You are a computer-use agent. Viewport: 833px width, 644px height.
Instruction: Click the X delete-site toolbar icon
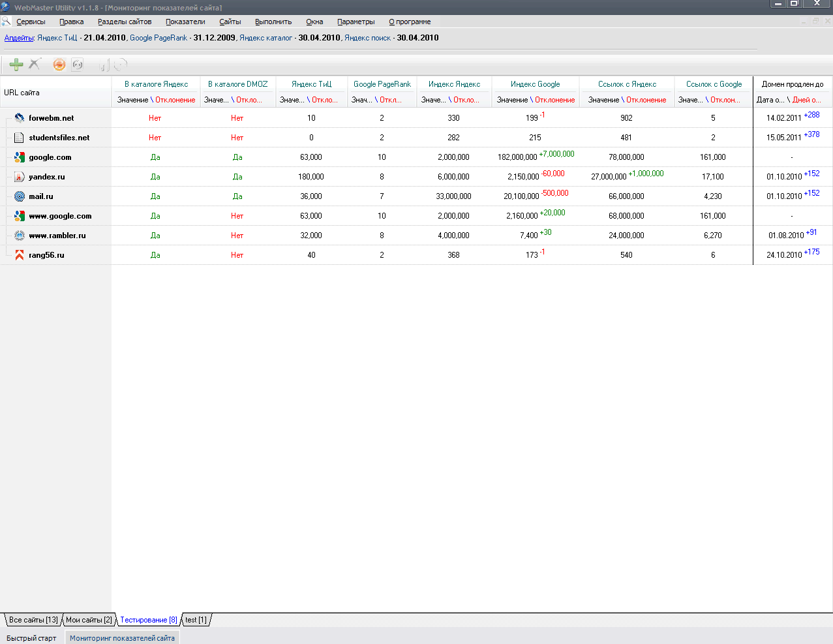(x=35, y=64)
